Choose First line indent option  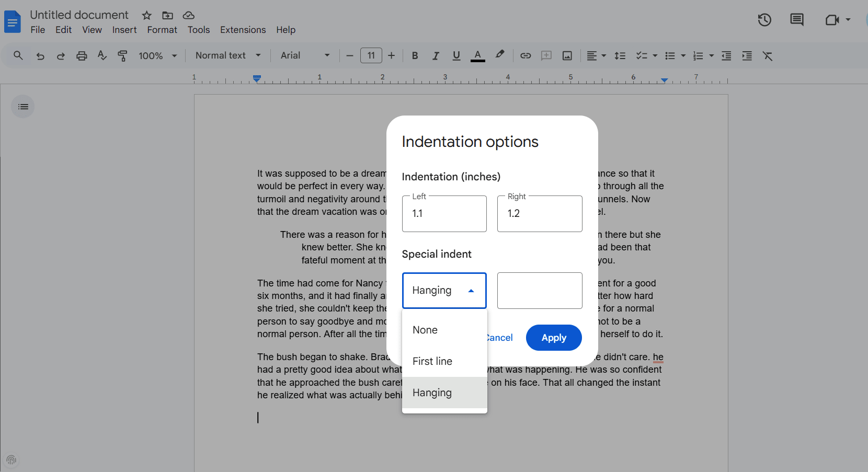click(444, 361)
